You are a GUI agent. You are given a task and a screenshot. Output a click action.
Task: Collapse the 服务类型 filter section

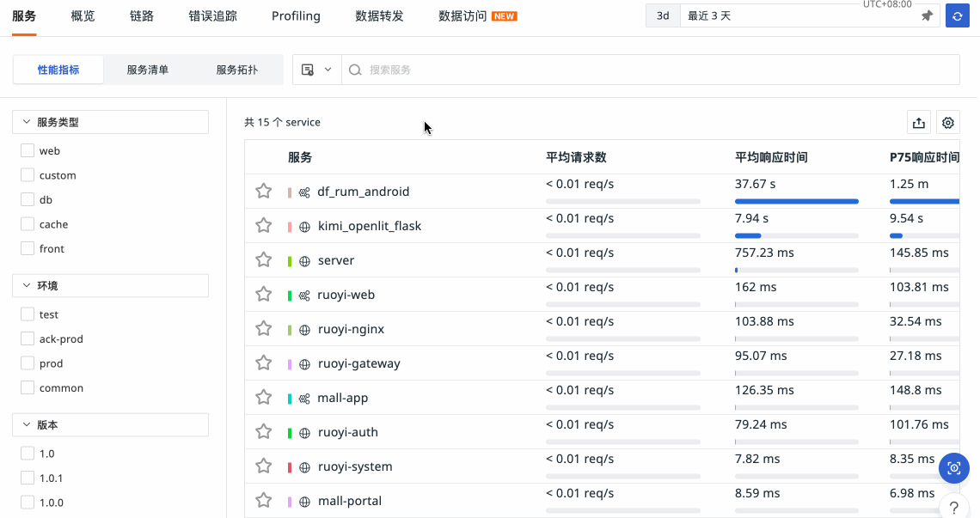coord(111,123)
